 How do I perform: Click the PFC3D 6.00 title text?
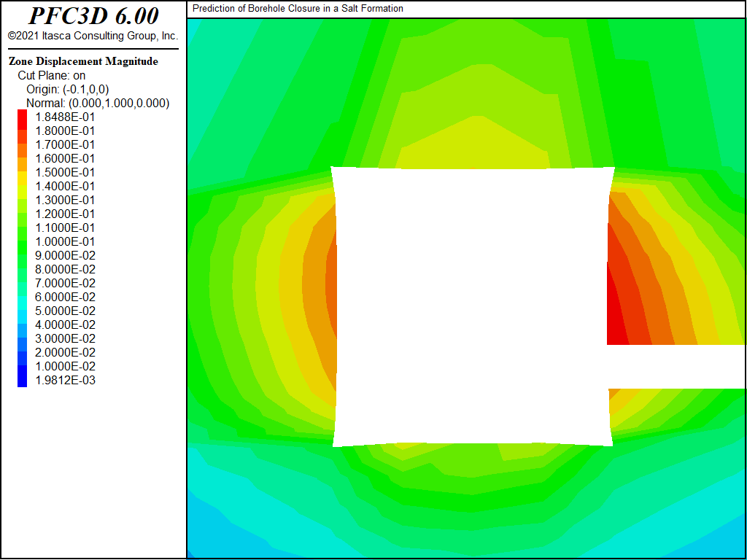pos(93,16)
